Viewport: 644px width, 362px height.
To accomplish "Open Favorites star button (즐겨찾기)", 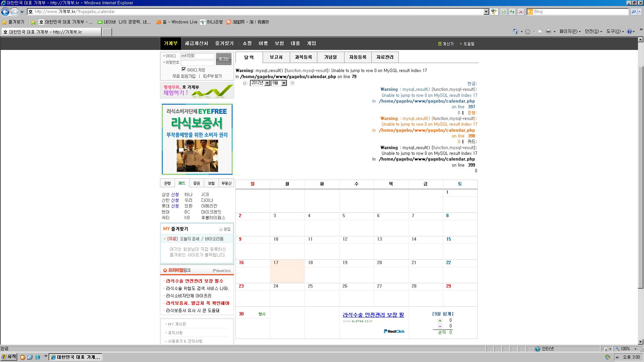I will click(x=13, y=22).
